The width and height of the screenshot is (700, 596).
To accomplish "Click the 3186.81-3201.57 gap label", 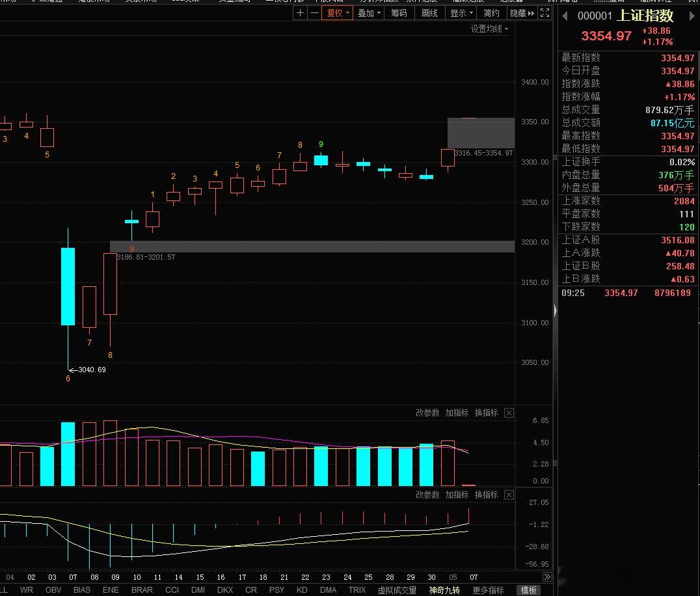I will click(x=146, y=257).
